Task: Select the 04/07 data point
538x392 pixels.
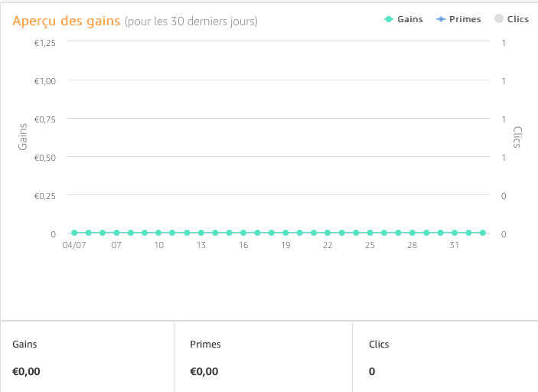Action: (x=74, y=233)
